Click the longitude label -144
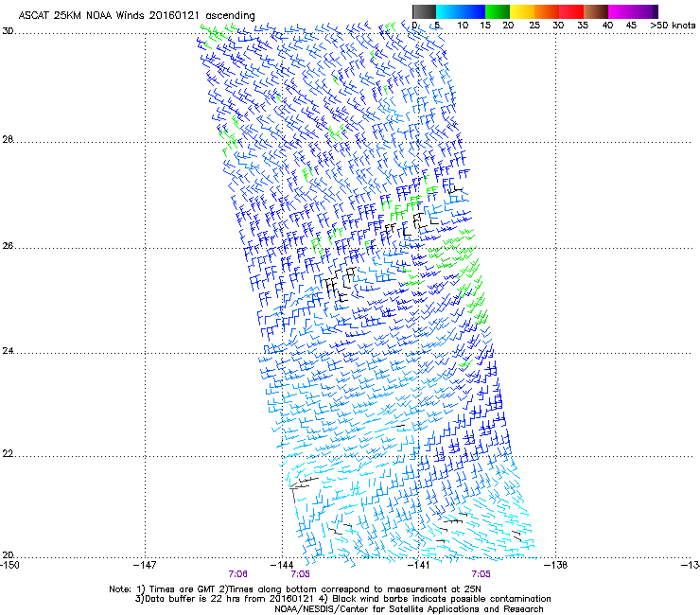Screen dimensions: 700x615 (x=282, y=566)
